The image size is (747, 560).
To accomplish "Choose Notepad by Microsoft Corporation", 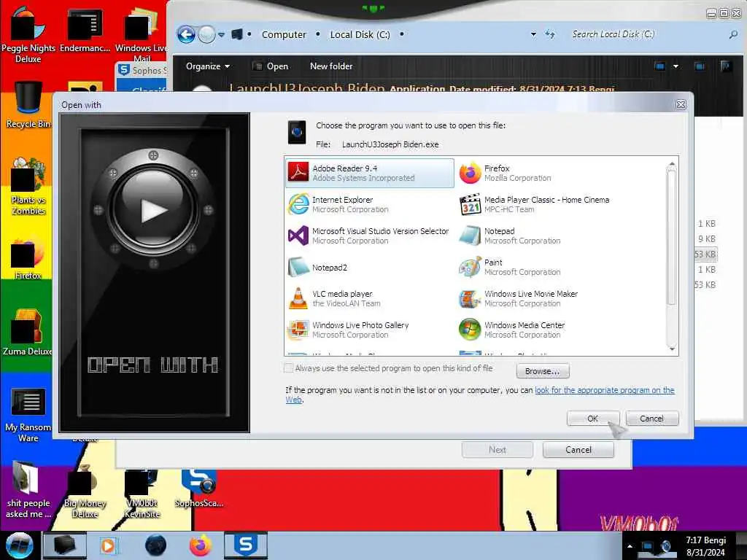I will coord(510,236).
